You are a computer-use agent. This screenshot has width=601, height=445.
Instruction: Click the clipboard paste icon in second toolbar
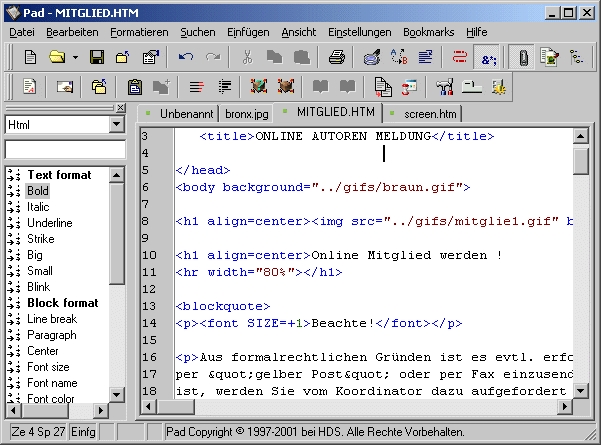coord(135,88)
